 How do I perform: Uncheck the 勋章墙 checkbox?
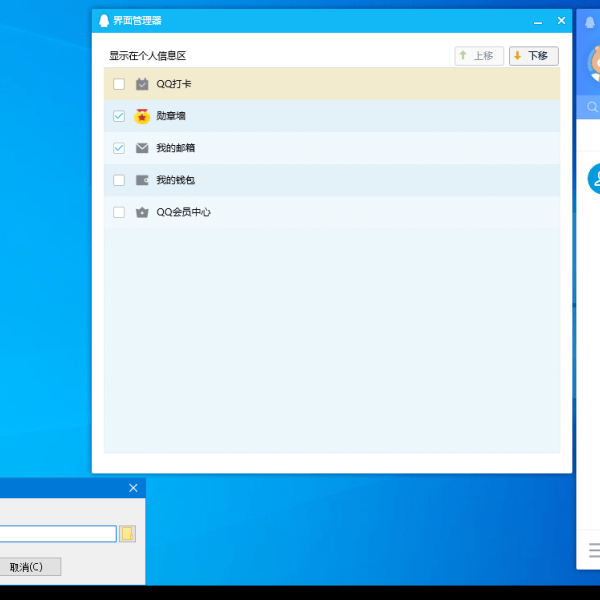pyautogui.click(x=119, y=116)
